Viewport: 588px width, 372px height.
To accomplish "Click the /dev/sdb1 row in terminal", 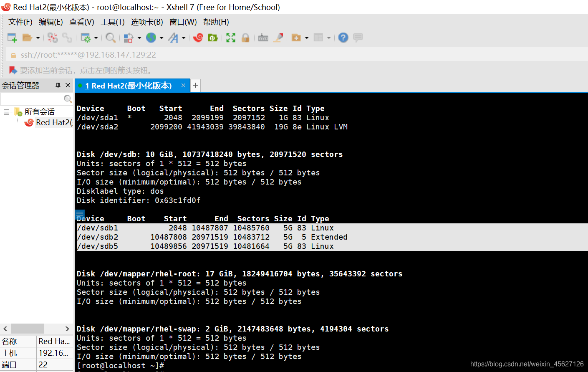I will 332,228.
